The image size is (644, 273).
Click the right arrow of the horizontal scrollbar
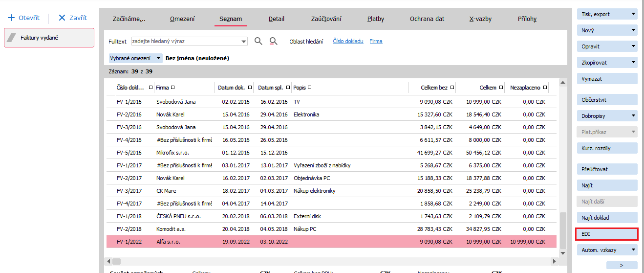[554, 262]
